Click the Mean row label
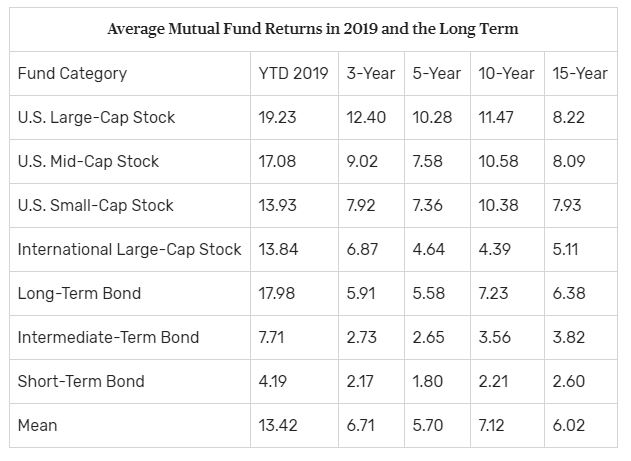 (38, 426)
